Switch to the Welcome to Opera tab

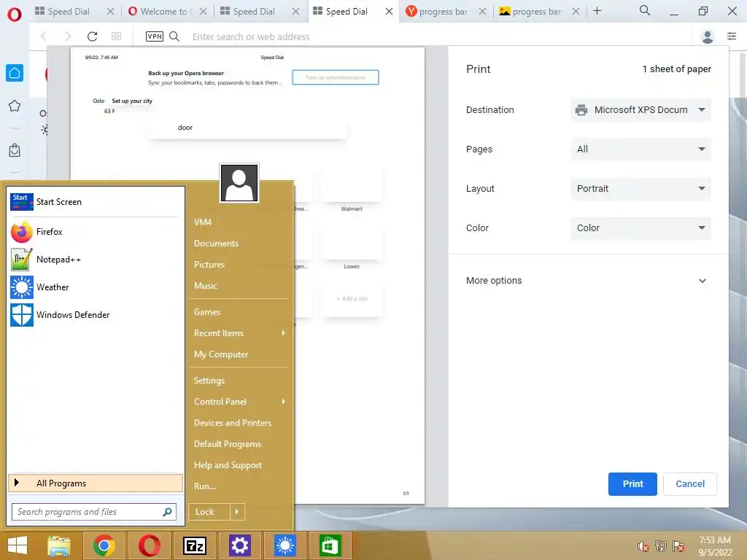[x=163, y=12]
